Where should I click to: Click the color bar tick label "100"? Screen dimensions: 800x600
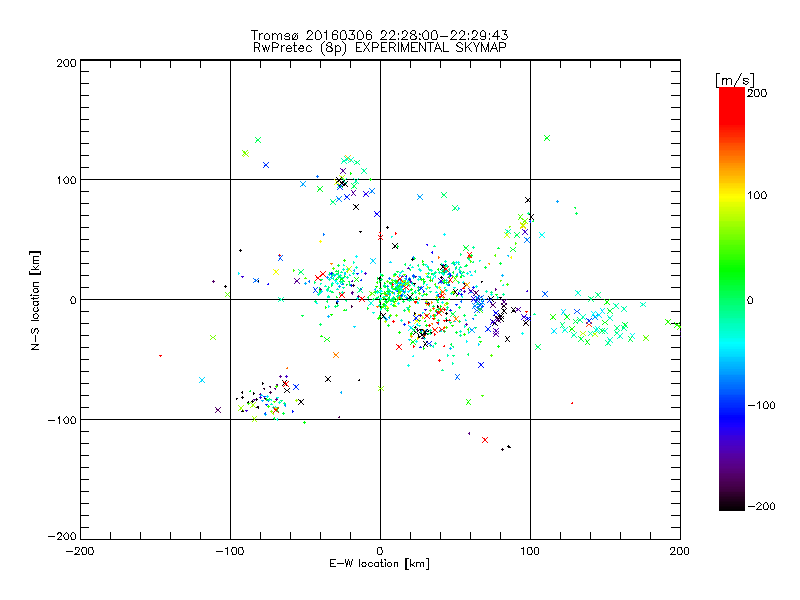point(757,195)
